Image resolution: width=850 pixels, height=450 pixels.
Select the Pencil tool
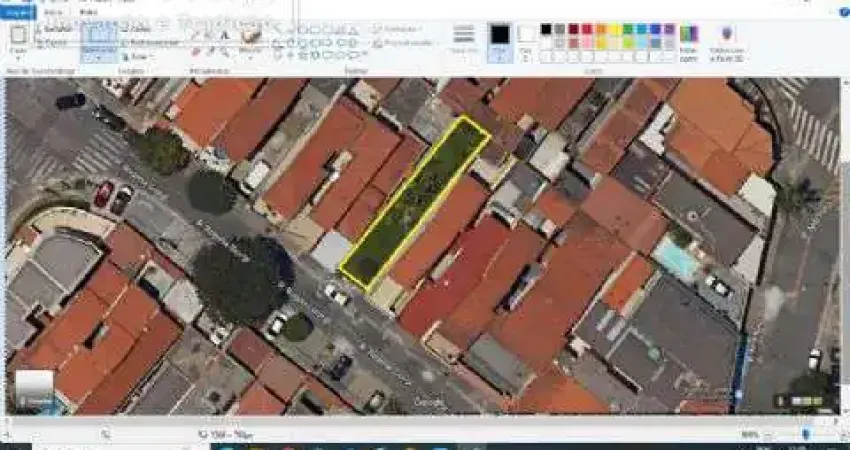[x=196, y=35]
